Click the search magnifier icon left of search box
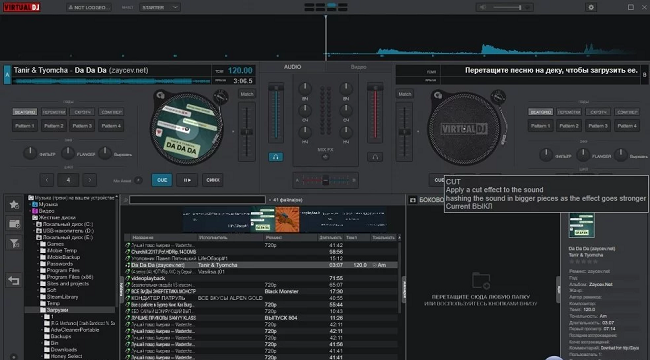 click(x=126, y=200)
